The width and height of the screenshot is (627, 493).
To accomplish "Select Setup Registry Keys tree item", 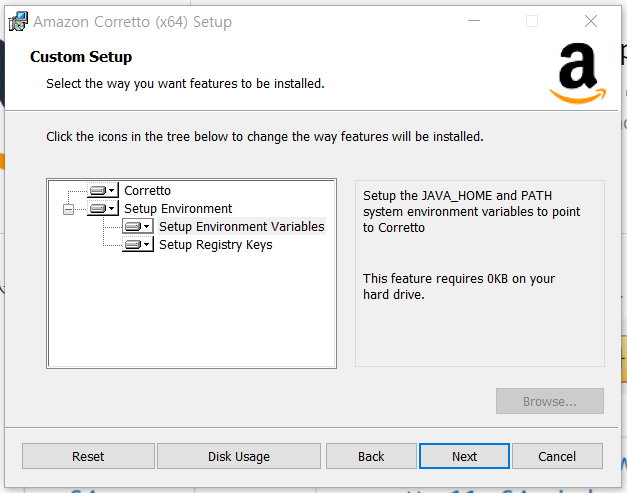I will point(216,245).
